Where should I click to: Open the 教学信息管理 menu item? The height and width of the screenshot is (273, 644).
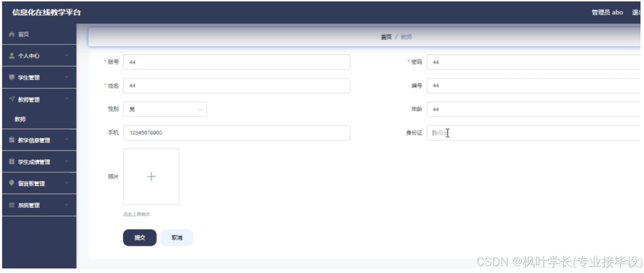coord(39,140)
